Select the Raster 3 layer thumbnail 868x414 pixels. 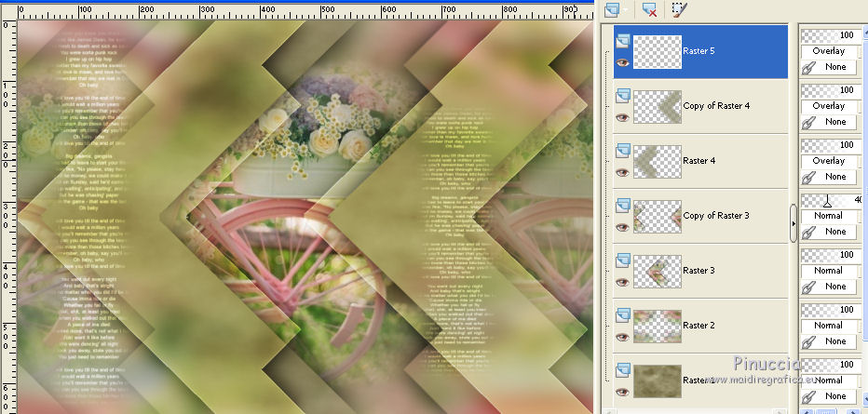(658, 271)
